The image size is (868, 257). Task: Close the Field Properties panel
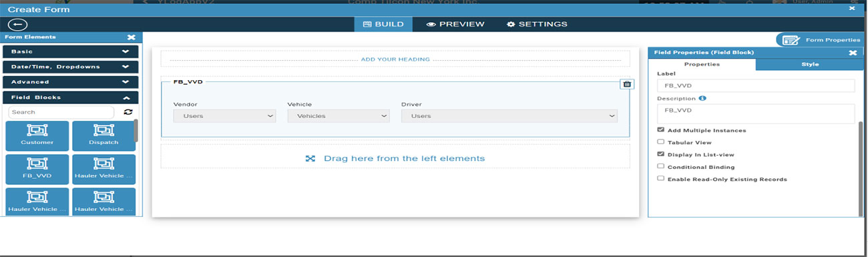coord(853,53)
